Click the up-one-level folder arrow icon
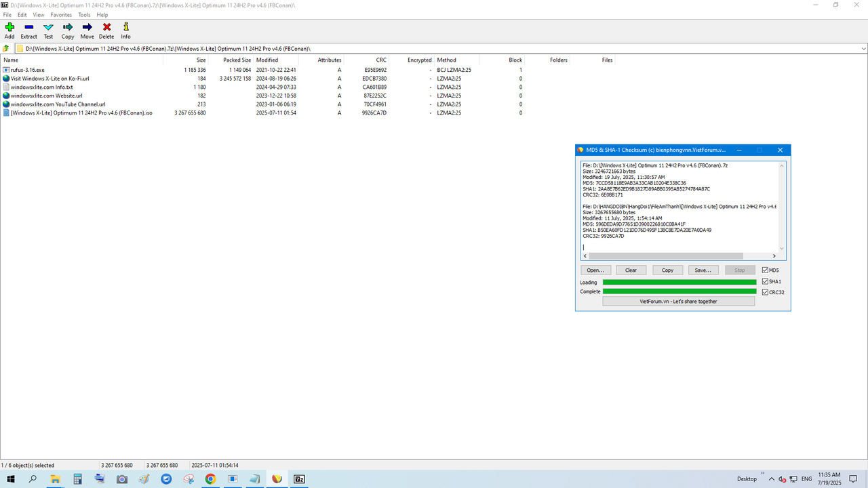The image size is (868, 488). (5, 48)
